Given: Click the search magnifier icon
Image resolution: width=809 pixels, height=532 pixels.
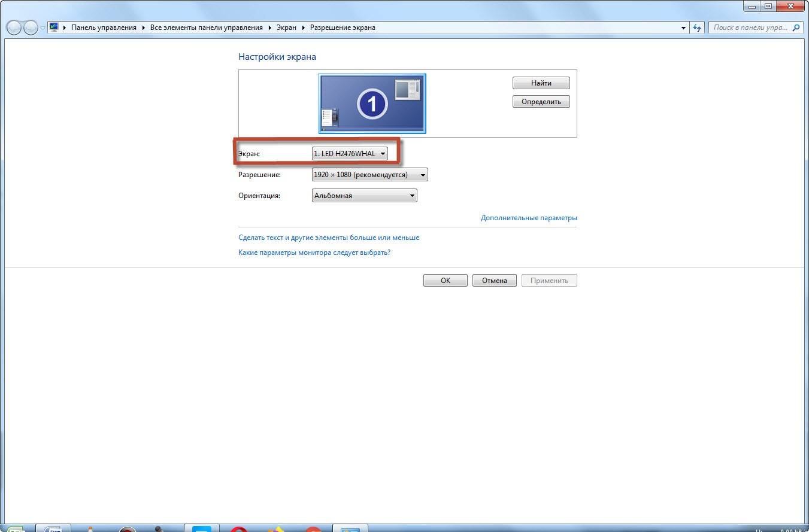Looking at the screenshot, I should 796,28.
